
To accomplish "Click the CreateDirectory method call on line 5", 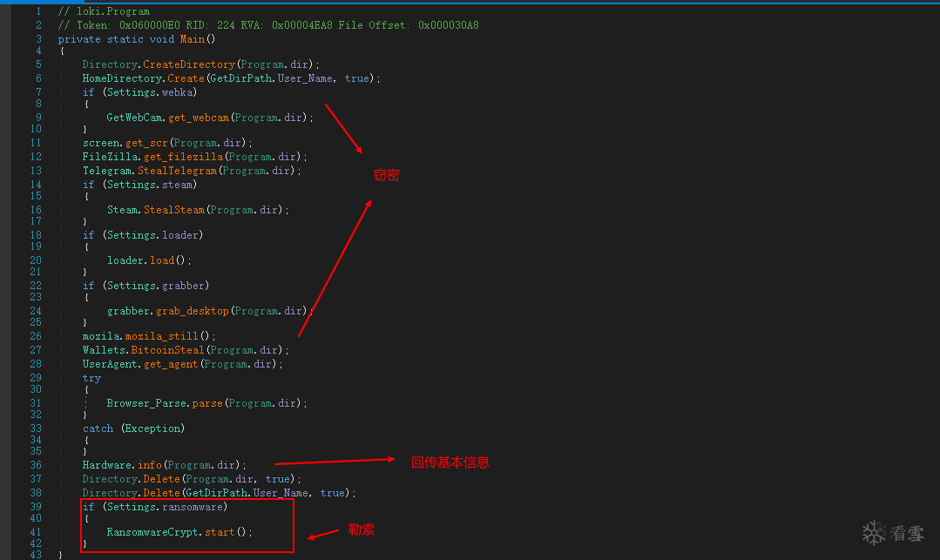I will [x=189, y=64].
